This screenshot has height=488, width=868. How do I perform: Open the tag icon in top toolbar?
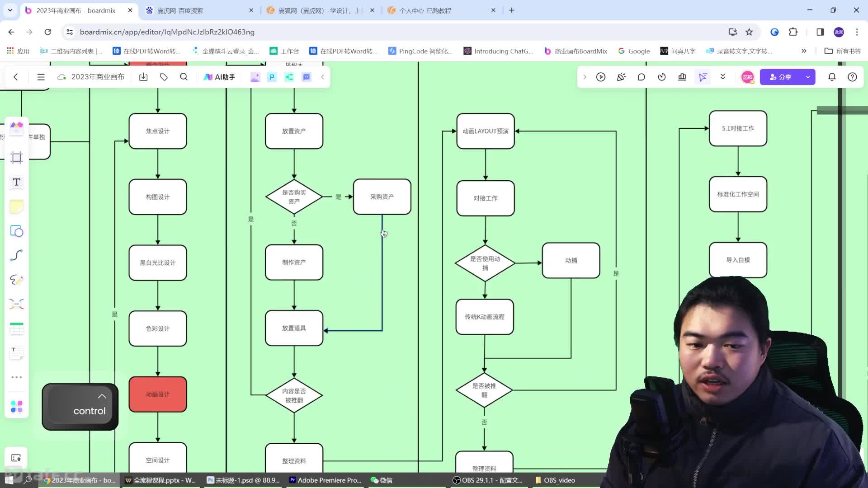click(x=164, y=77)
